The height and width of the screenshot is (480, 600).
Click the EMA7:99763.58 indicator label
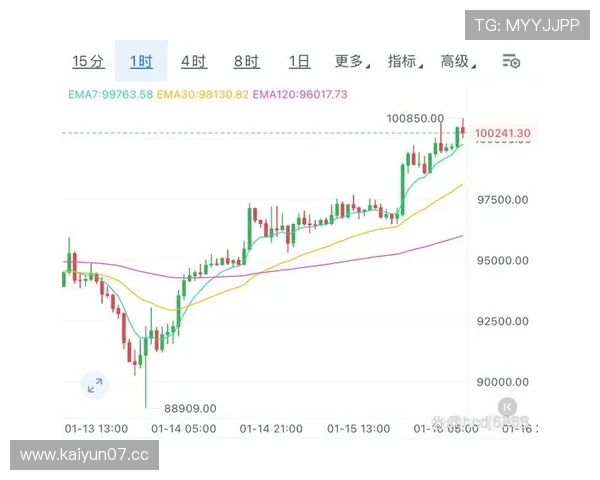click(111, 94)
